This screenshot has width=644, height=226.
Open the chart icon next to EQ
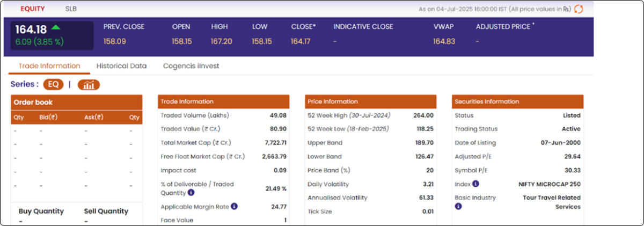tap(89, 85)
